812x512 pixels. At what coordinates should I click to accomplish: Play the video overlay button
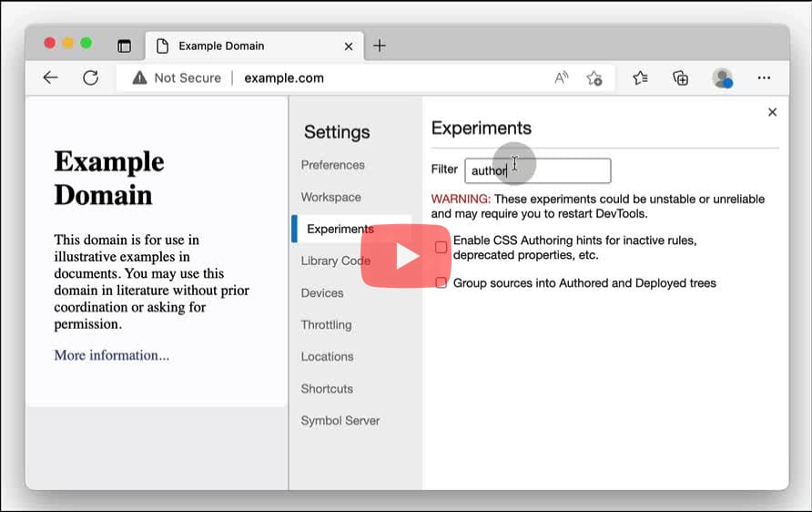(x=405, y=256)
